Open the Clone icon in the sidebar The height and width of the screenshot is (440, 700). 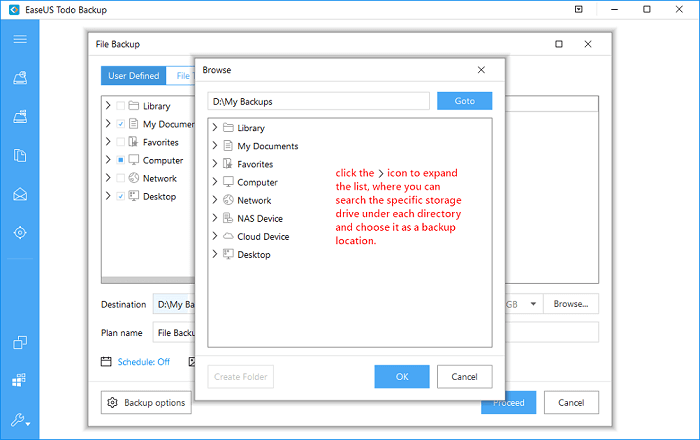(20, 343)
